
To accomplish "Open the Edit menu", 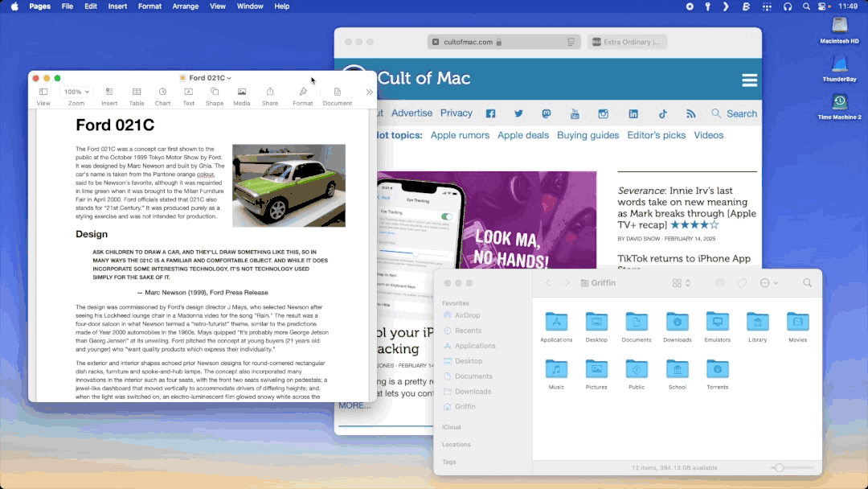I will click(x=91, y=6).
